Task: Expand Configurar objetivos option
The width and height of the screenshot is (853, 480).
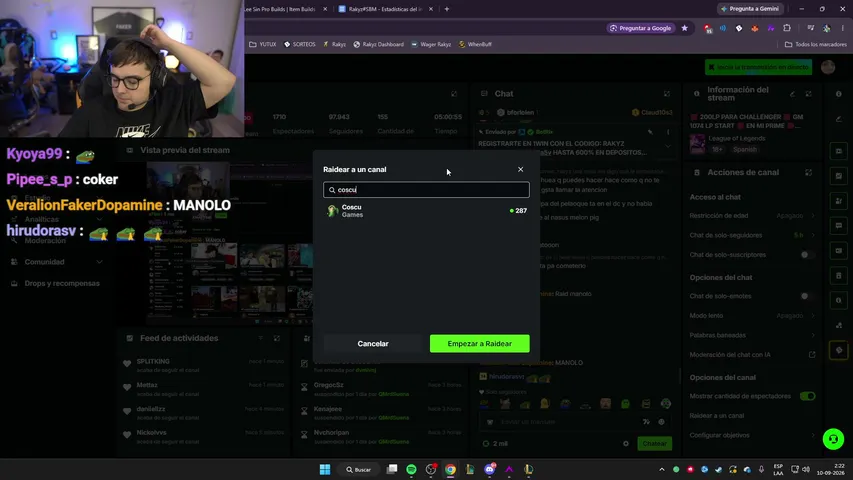Action: click(752, 435)
